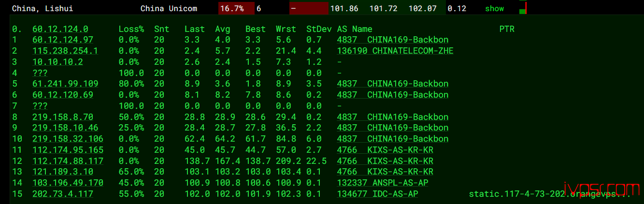Click the 101.86 latency value
The width and height of the screenshot is (644, 204).
[344, 9]
